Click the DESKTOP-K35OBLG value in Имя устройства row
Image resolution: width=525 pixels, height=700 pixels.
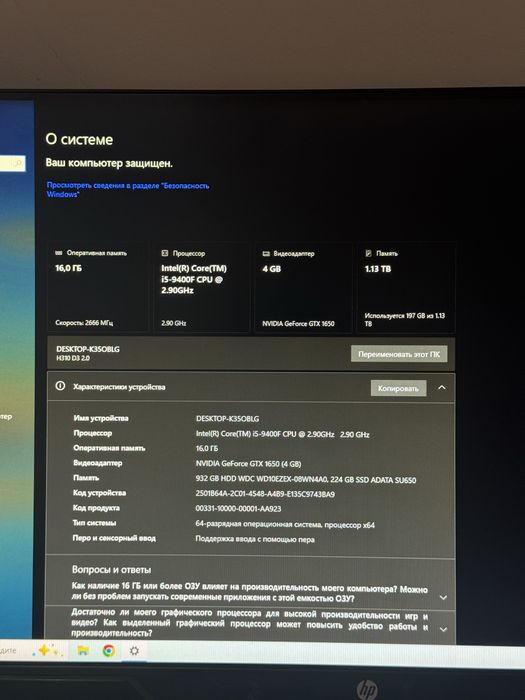pos(227,419)
